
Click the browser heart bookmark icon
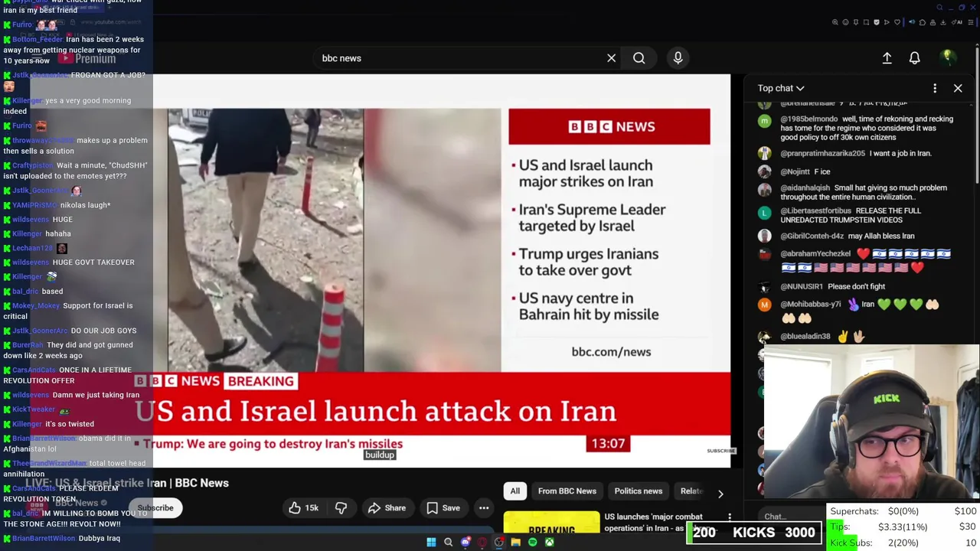[x=897, y=22]
